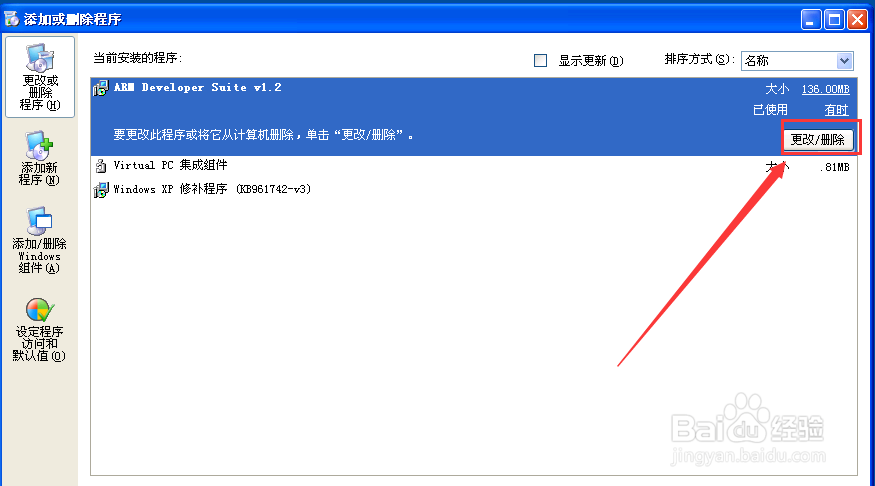Click the .81MB size value
Screen dimensions: 875x486
(x=834, y=167)
